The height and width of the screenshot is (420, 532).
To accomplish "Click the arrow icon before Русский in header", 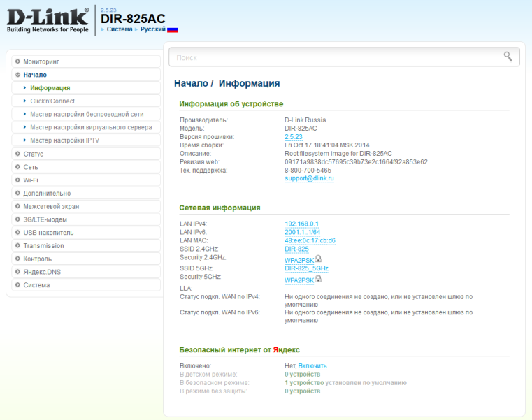I will [x=136, y=29].
